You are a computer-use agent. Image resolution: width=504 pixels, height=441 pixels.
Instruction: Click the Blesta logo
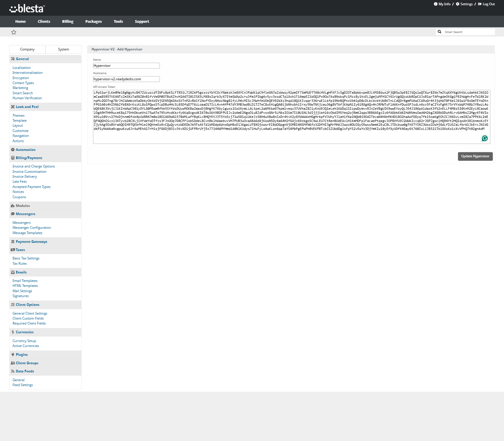27,8
